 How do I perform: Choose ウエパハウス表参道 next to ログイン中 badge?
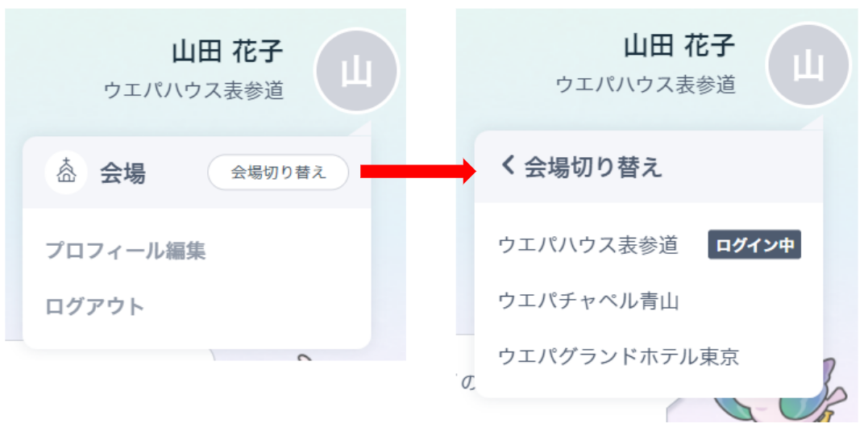coord(588,245)
